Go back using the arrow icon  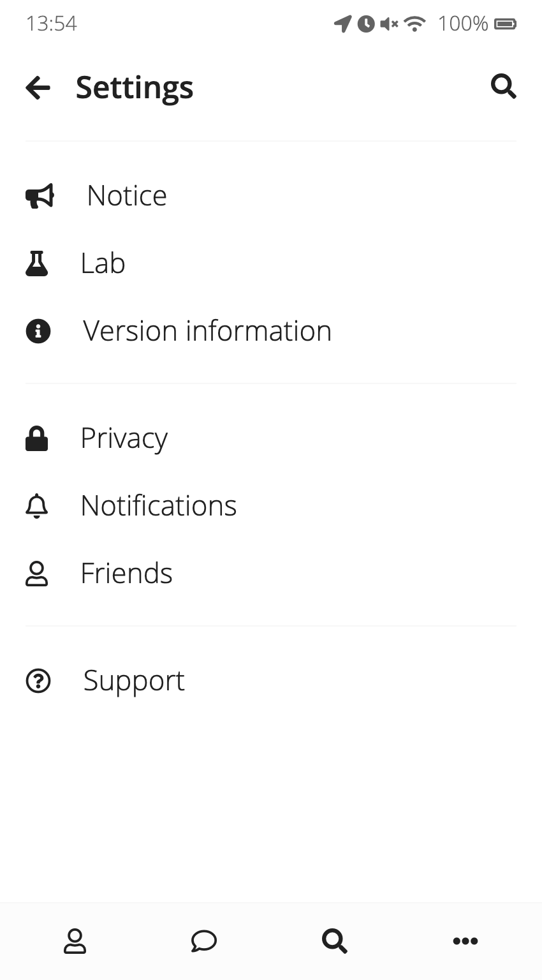(x=38, y=87)
